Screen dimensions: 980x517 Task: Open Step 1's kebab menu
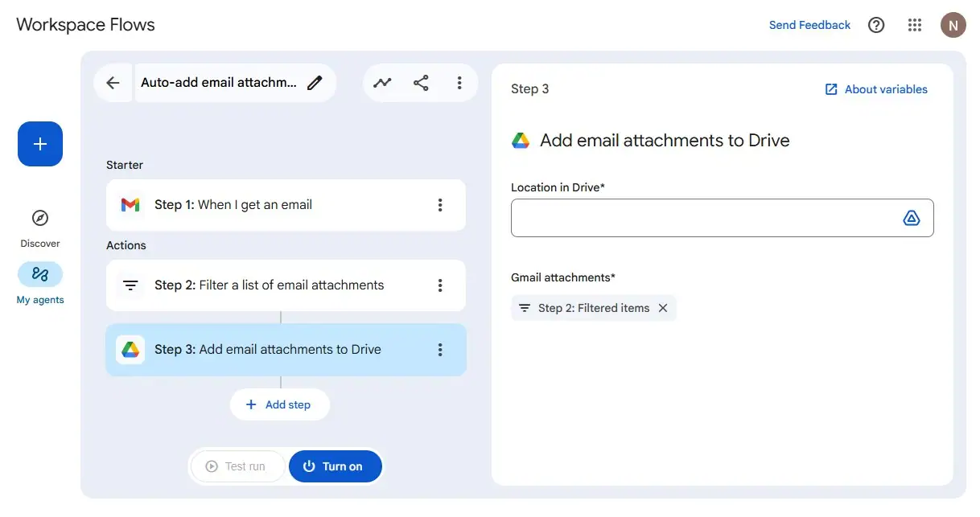440,205
